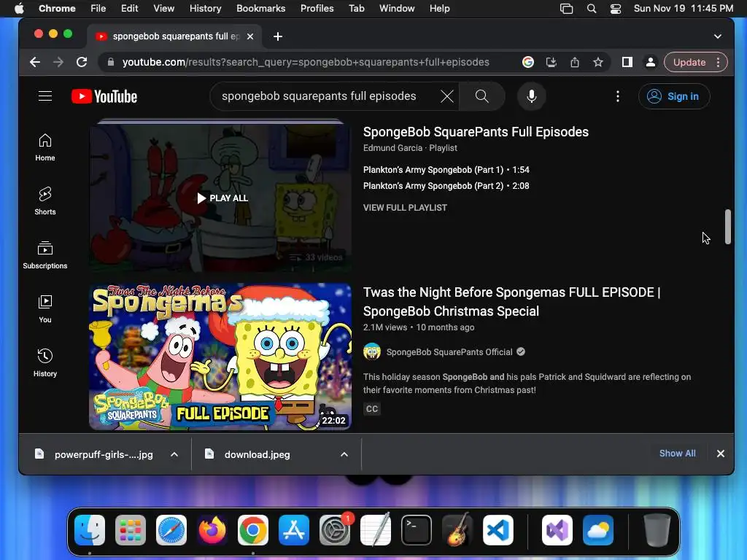Open the Bookmarks menu
The width and height of the screenshot is (747, 560).
[260, 8]
